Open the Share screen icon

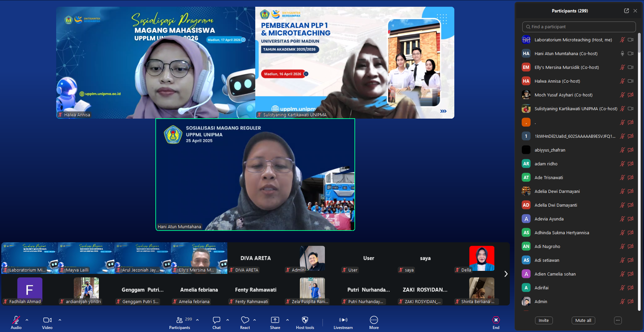click(275, 320)
